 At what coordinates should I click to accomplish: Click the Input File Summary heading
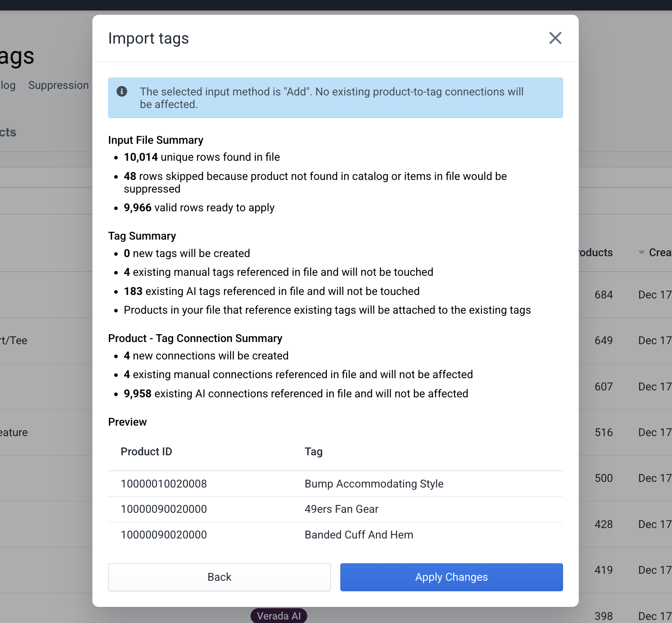[x=156, y=140]
